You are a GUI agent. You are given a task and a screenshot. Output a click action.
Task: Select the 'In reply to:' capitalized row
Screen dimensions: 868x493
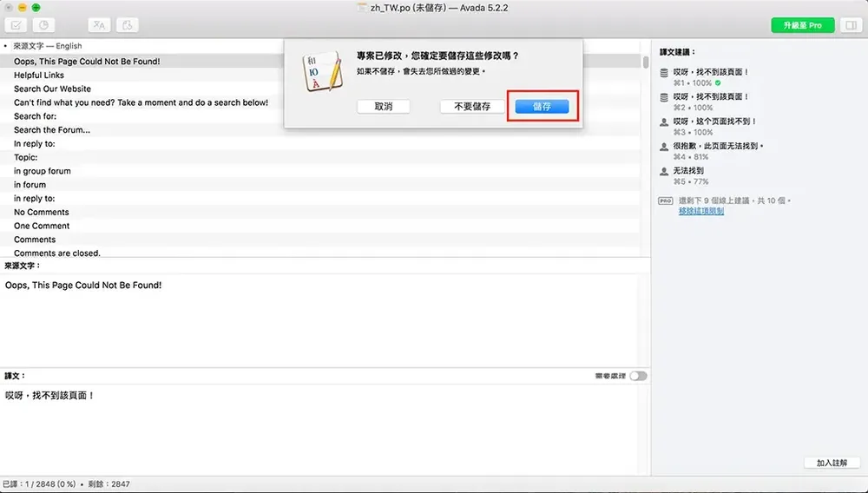(x=320, y=144)
